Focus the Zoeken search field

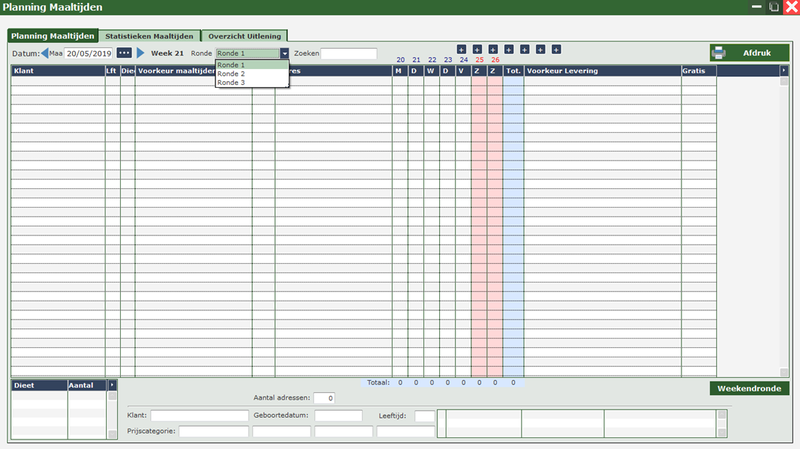(349, 54)
